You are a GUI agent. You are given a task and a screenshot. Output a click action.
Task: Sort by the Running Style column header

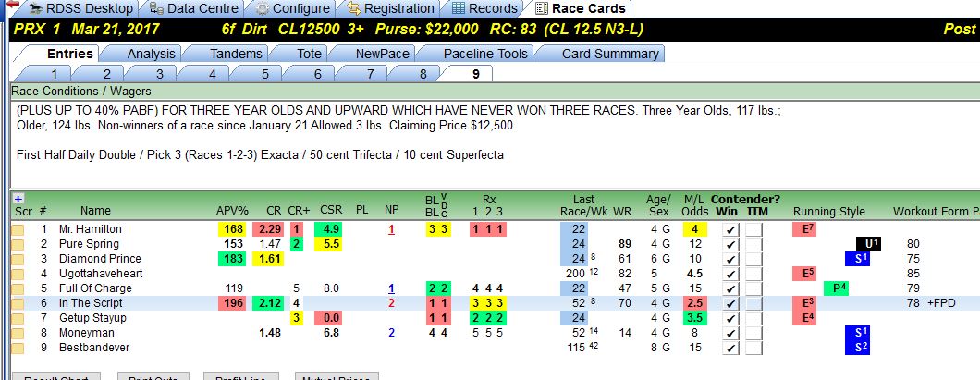tap(829, 211)
